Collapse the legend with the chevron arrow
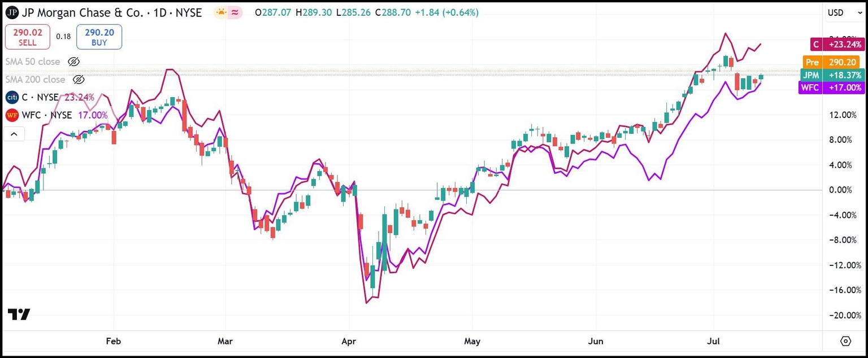This screenshot has width=868, height=358. click(x=14, y=134)
